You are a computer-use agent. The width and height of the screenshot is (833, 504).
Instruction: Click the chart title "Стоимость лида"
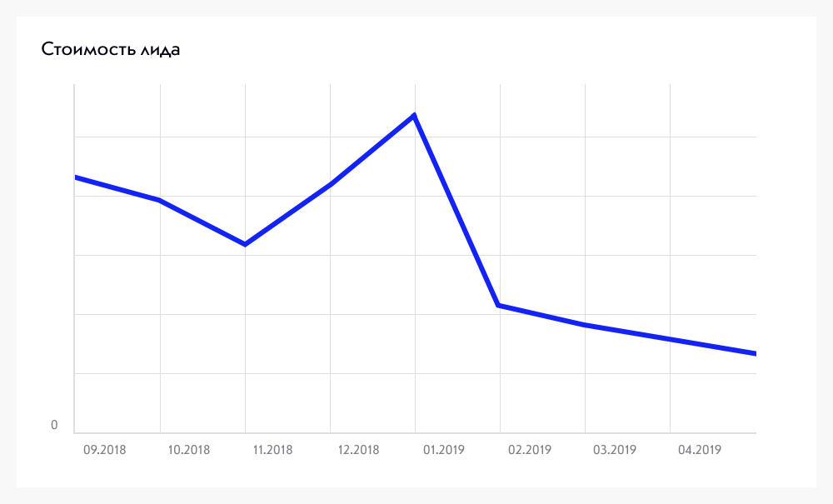111,51
